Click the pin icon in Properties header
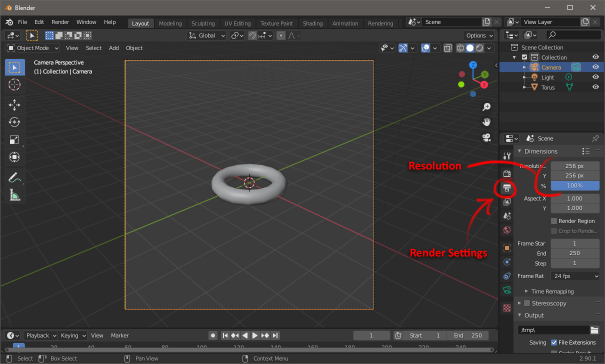This screenshot has width=605, height=364. (x=595, y=138)
